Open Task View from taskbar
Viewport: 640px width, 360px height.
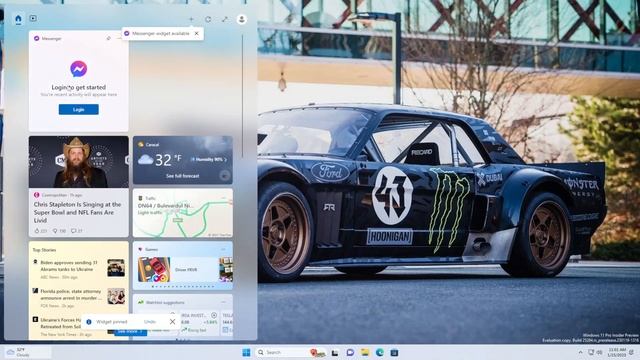point(335,353)
